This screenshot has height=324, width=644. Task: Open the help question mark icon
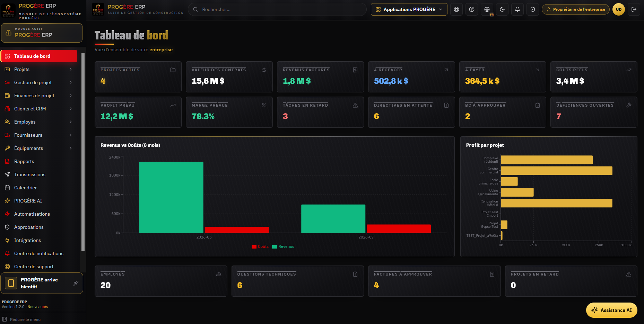[x=472, y=9]
